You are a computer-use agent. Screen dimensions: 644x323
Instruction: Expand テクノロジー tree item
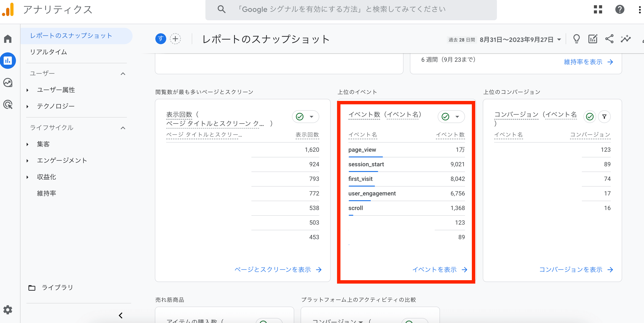coord(28,107)
